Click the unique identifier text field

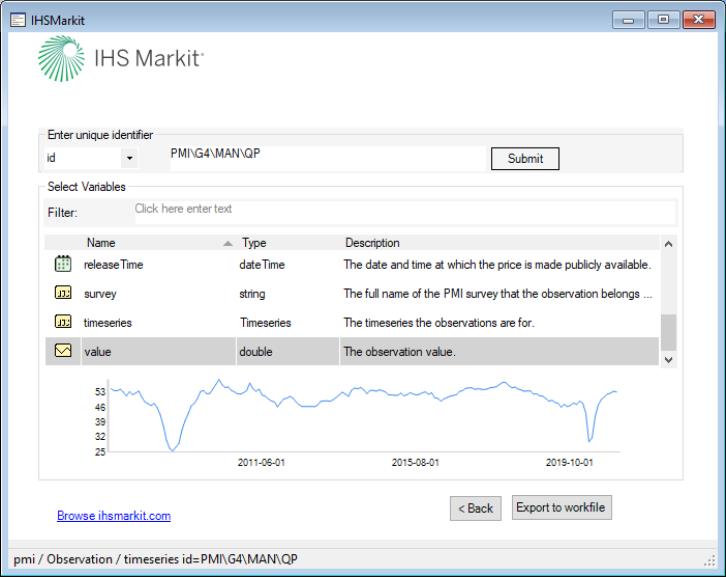coord(325,158)
